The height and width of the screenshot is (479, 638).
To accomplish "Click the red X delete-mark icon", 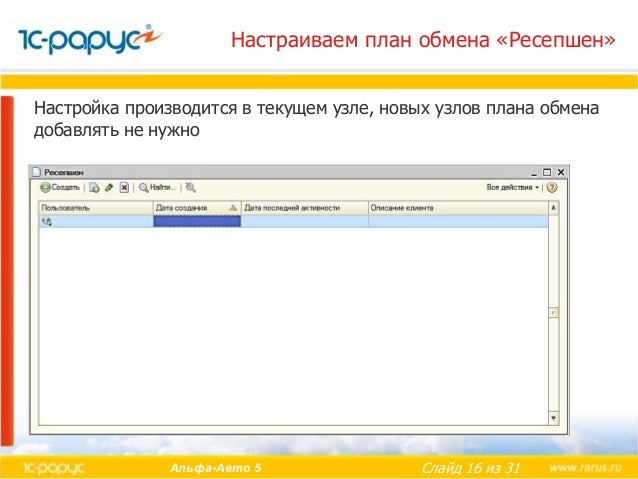I will coord(125,188).
